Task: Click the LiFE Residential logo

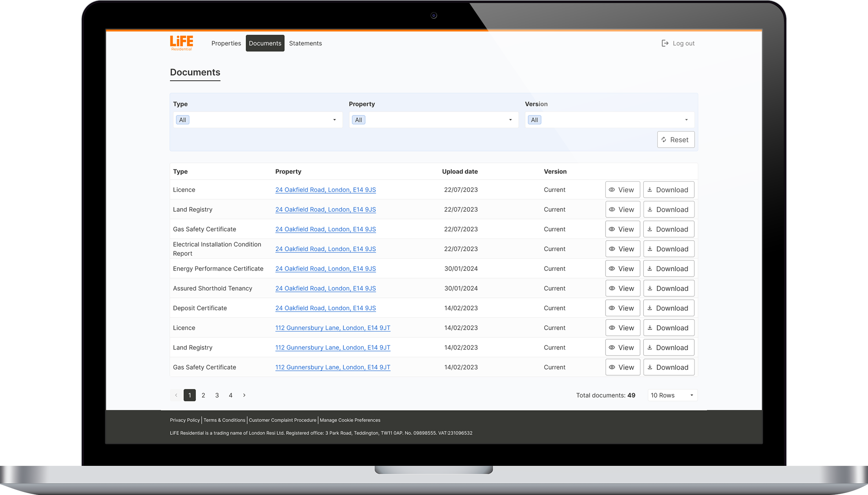Action: pos(182,43)
